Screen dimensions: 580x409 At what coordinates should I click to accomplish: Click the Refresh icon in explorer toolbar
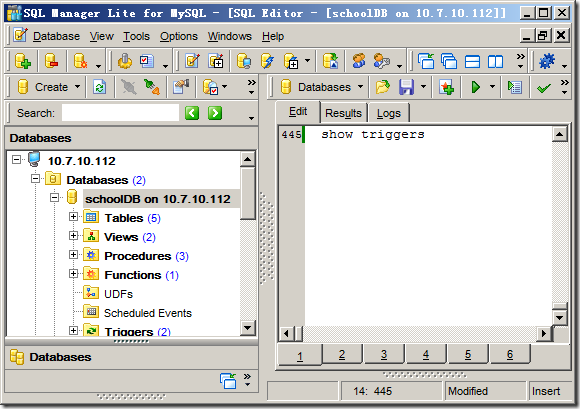[x=100, y=87]
